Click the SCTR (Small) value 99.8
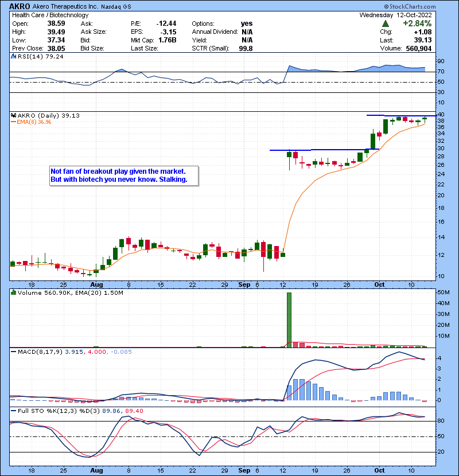Viewport: 459px width, 476px height. click(x=246, y=48)
